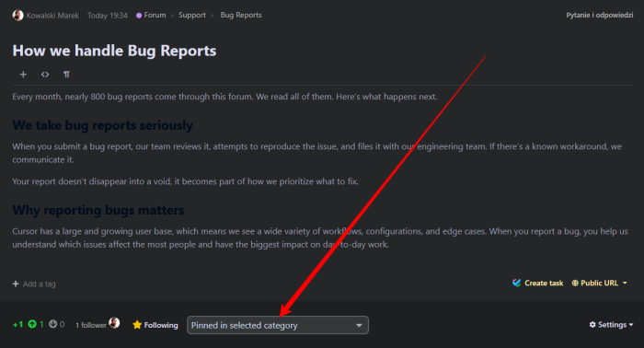The image size is (644, 348).
Task: Click the Why reporting bugs matters heading
Action: tap(98, 210)
